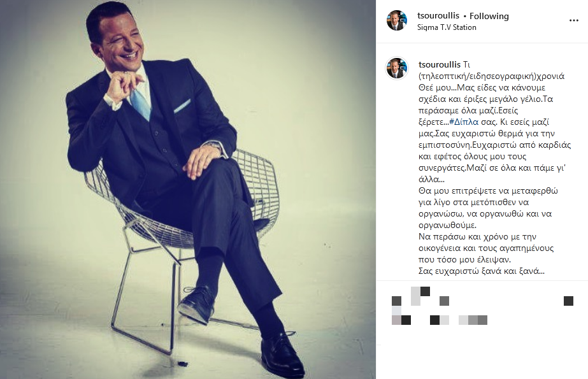Open the three-dot more options menu
Screen dimensions: 588x379
[574, 20]
